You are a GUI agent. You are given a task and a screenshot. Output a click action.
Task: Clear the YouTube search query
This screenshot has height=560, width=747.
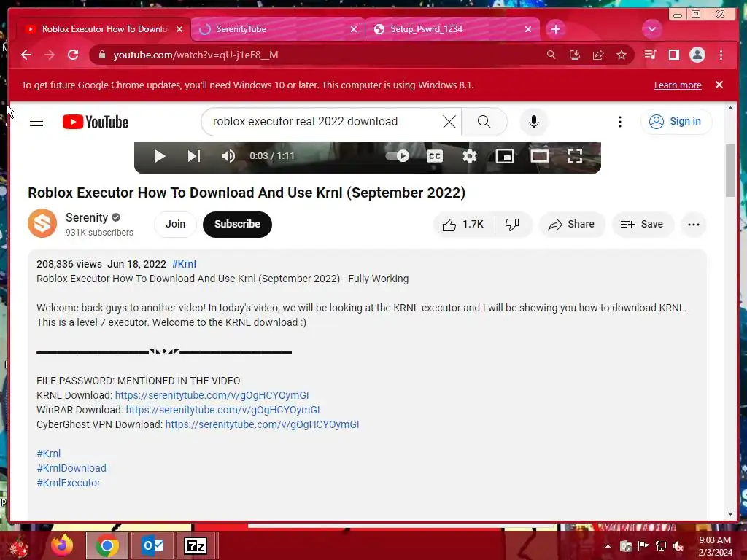tap(449, 122)
